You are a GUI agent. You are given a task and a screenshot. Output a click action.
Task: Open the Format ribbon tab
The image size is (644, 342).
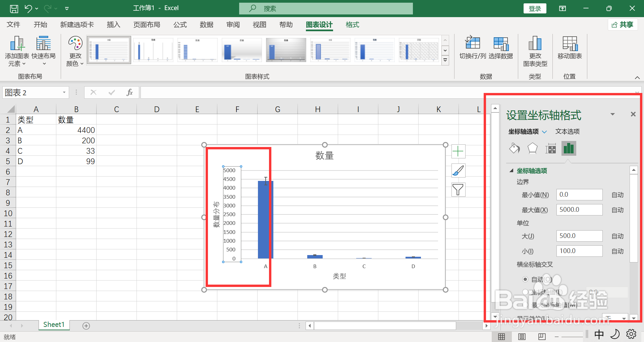pos(352,25)
